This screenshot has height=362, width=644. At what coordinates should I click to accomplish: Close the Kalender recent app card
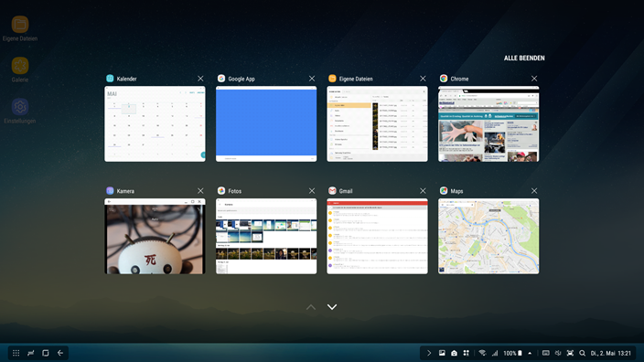[x=200, y=79]
